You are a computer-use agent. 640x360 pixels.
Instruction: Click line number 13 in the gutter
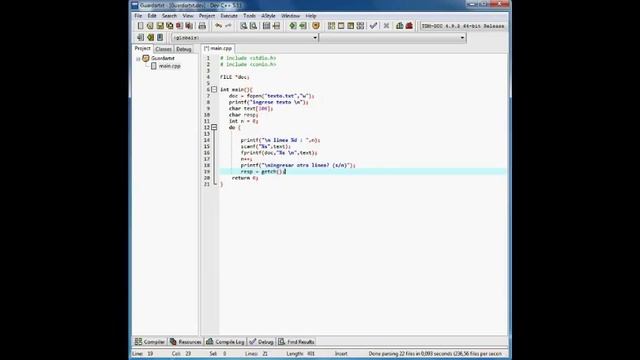[x=207, y=134]
